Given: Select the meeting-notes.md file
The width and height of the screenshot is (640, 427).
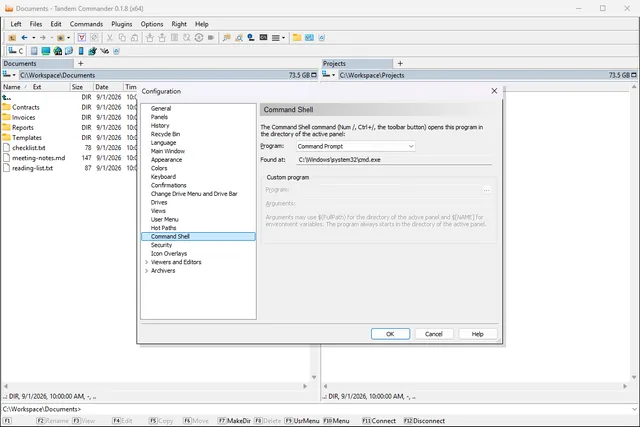Looking at the screenshot, I should [38, 158].
